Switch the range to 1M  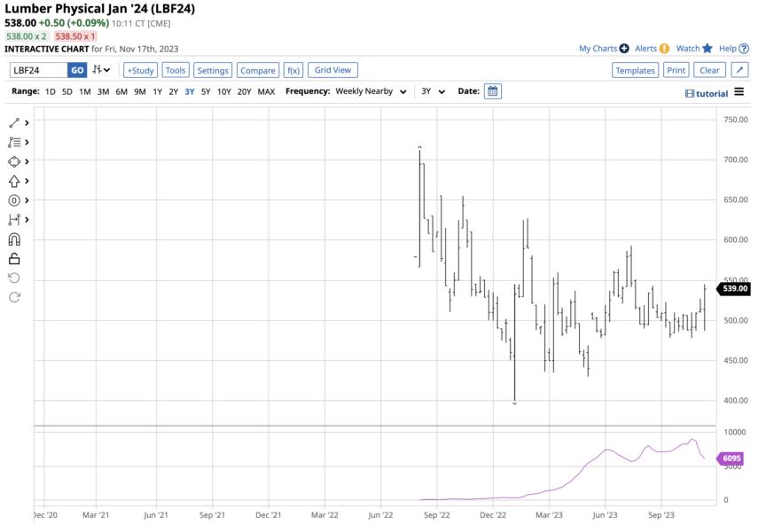86,90
